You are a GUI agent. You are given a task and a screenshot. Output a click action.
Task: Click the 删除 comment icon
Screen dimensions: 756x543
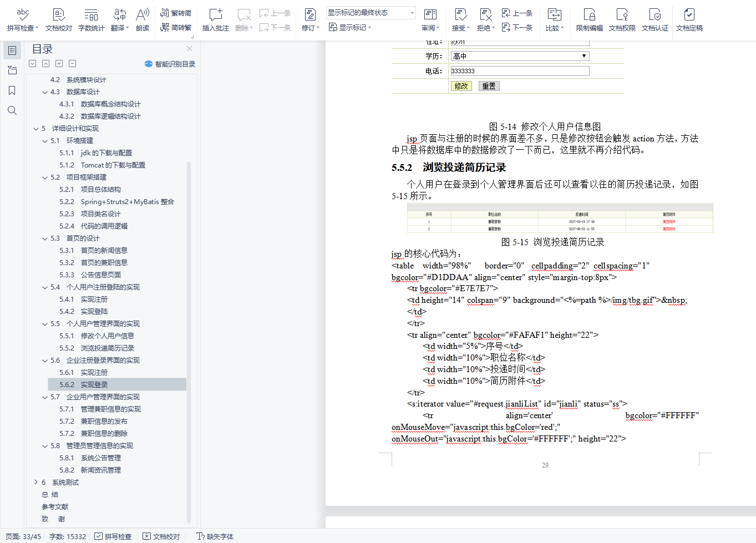(243, 19)
